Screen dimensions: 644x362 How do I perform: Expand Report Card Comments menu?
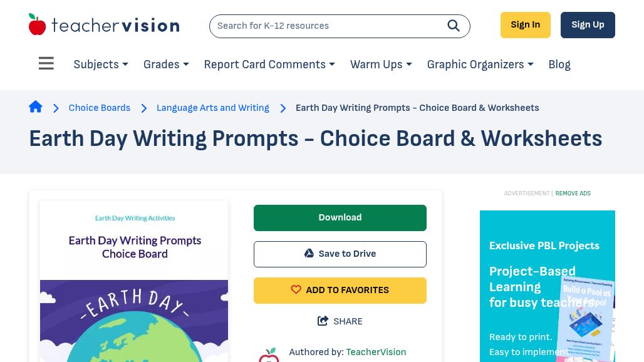pos(269,65)
